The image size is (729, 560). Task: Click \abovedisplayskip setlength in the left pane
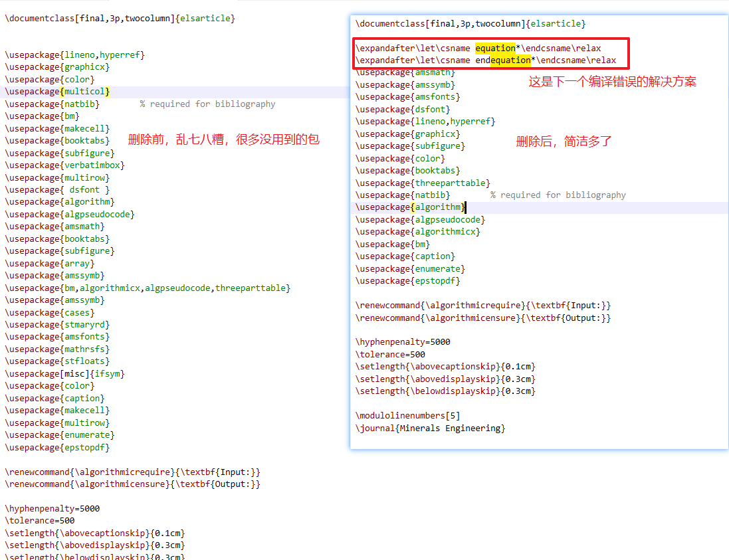95,545
